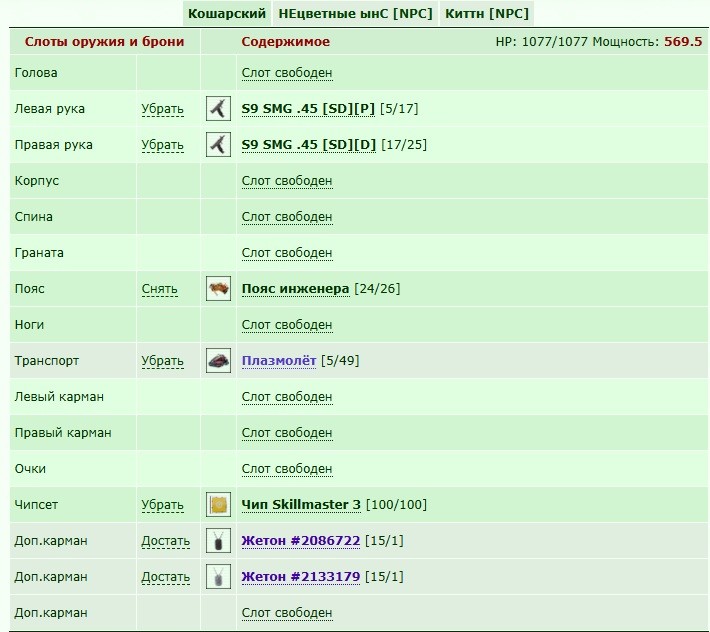Click the Жетон #2133179 dog tag icon

point(218,576)
